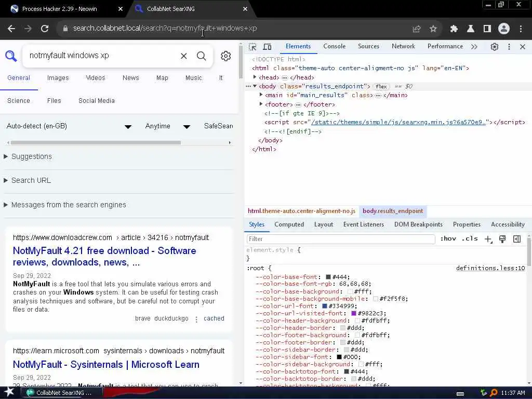
Task: Open the cached link of first result
Action: pyautogui.click(x=214, y=318)
